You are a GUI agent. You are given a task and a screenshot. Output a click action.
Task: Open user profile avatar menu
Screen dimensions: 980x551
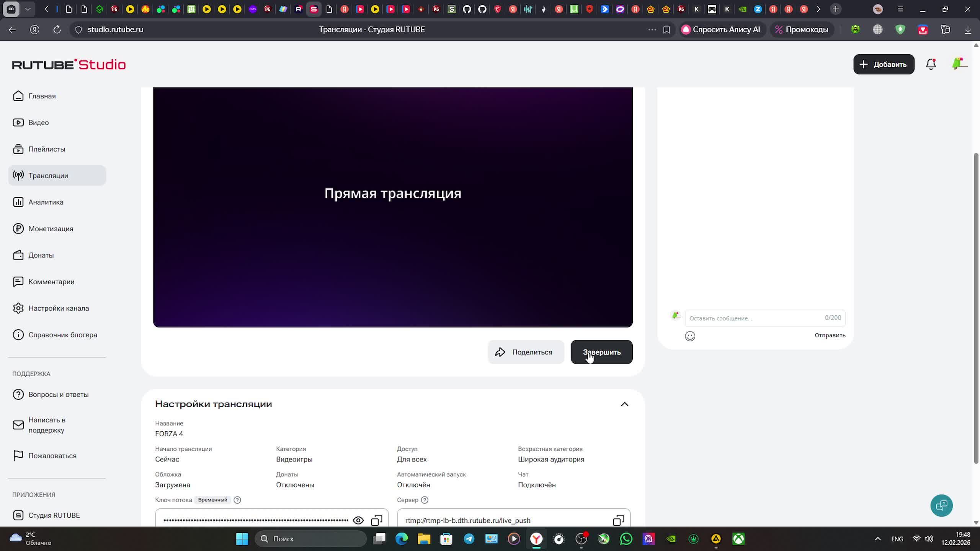pyautogui.click(x=959, y=64)
